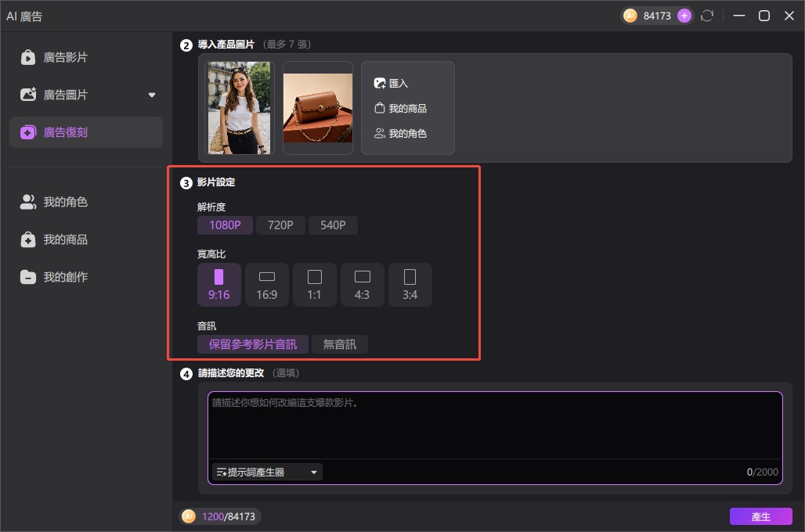Screen dimensions: 805x532
Task: Click the 1200/84173 credit cost indicator
Action: point(220,516)
